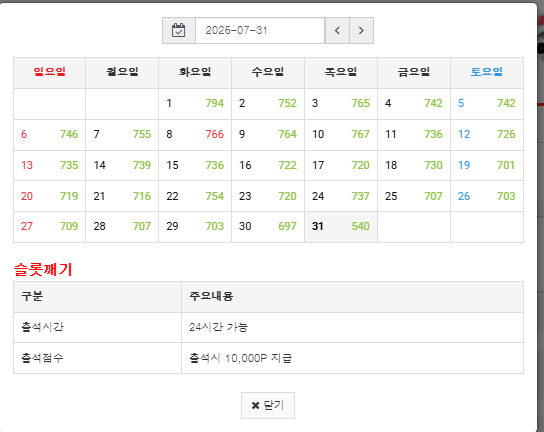
Task: Click day 30 cell with 697
Action: click(x=268, y=227)
